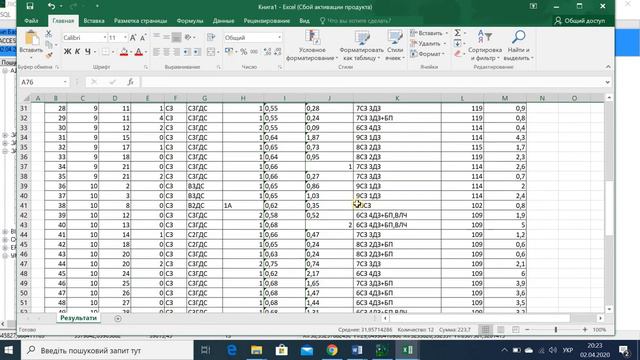Open the Файл menu
The width and height of the screenshot is (640, 360).
coord(31,21)
